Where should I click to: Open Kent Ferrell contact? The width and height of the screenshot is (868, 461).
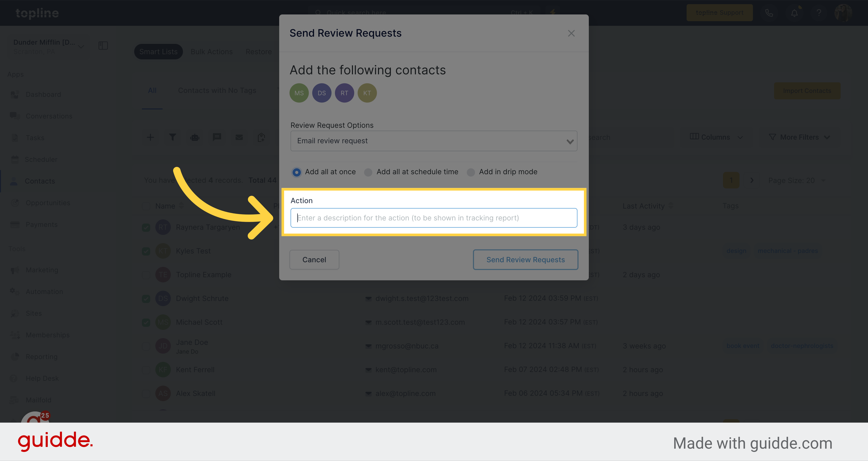click(195, 370)
